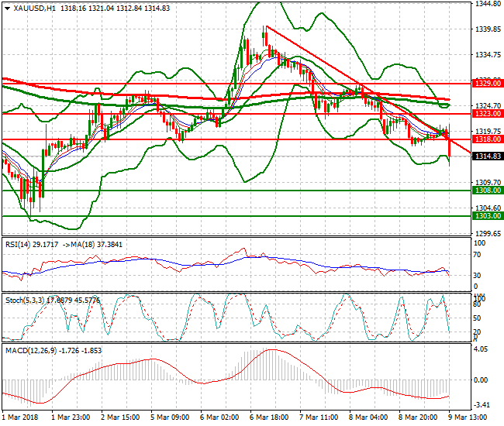Click the 1339.85 price scale value
This screenshot has width=504, height=426.
click(488, 29)
